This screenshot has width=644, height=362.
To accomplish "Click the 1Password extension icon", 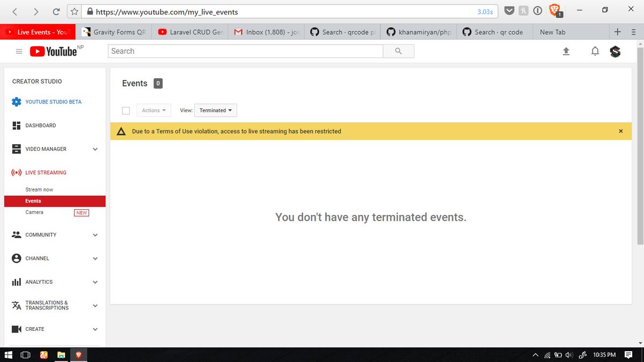I will pos(537,11).
